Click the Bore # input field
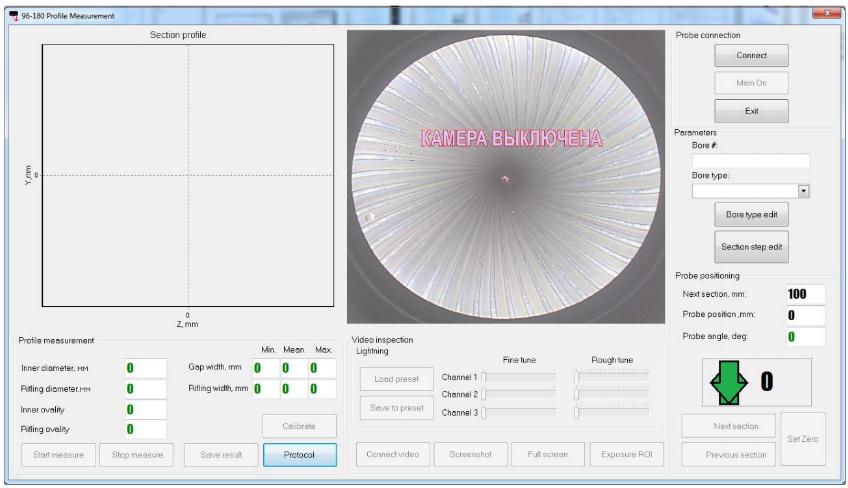 click(x=750, y=161)
